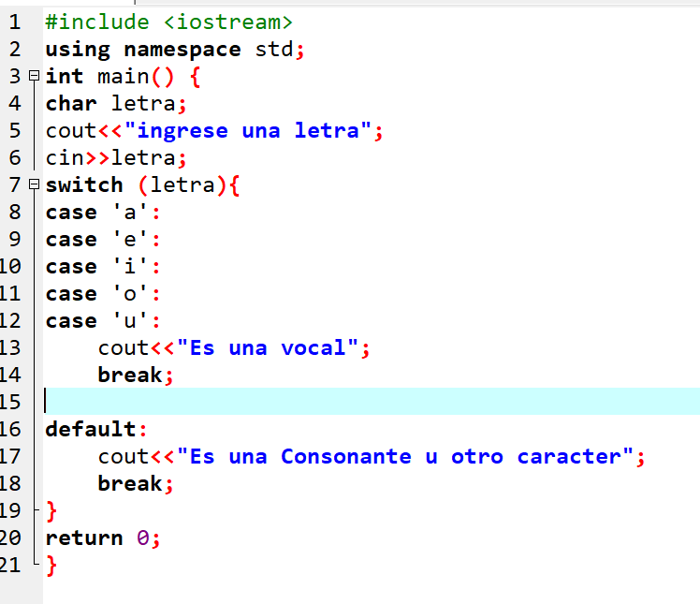The height and width of the screenshot is (604, 700).
Task: Click 'cout' on line 17
Action: 124,457
